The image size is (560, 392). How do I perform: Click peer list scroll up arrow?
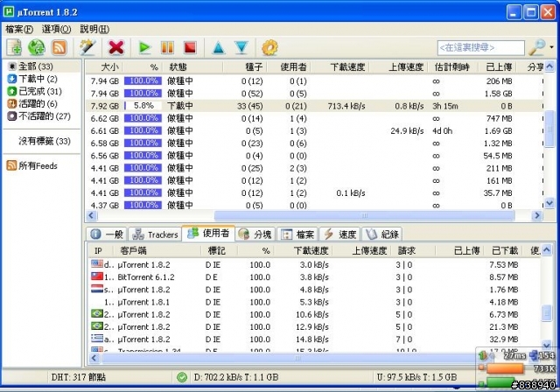click(x=547, y=250)
